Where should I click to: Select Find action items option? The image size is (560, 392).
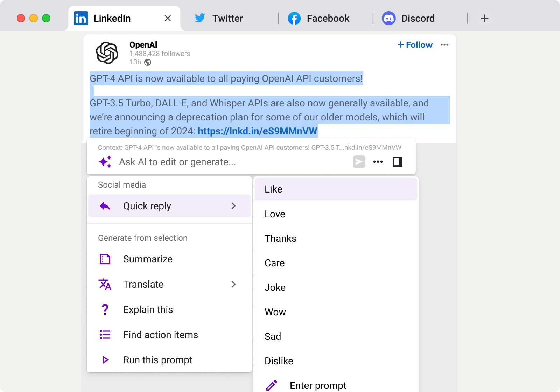click(x=169, y=335)
